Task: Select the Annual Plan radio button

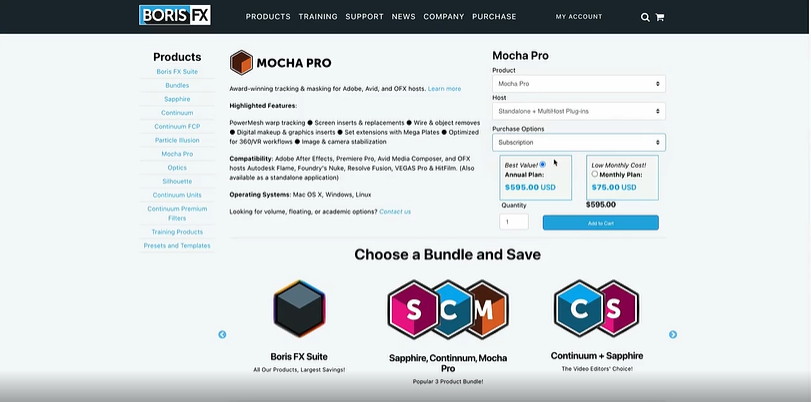Action: tap(543, 165)
